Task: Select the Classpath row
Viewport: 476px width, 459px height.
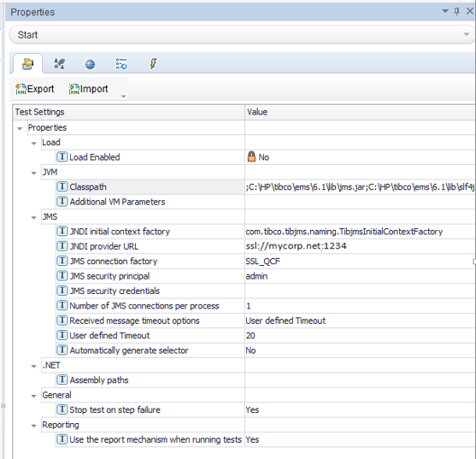Action: (x=265, y=186)
